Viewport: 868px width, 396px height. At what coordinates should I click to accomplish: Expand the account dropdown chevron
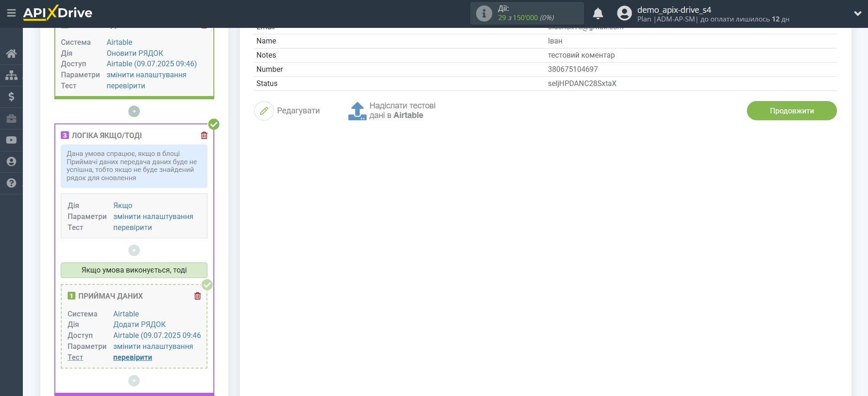click(857, 14)
